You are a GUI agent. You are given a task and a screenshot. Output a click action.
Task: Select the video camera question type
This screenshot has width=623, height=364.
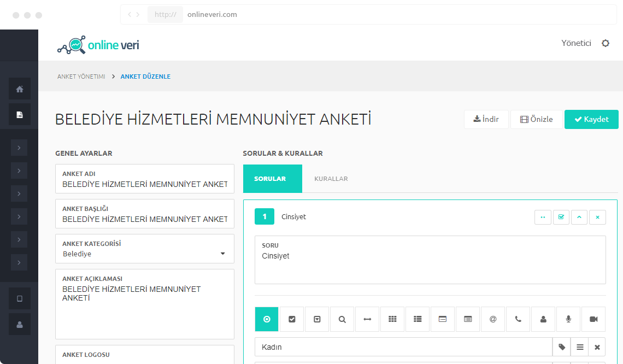(x=593, y=319)
